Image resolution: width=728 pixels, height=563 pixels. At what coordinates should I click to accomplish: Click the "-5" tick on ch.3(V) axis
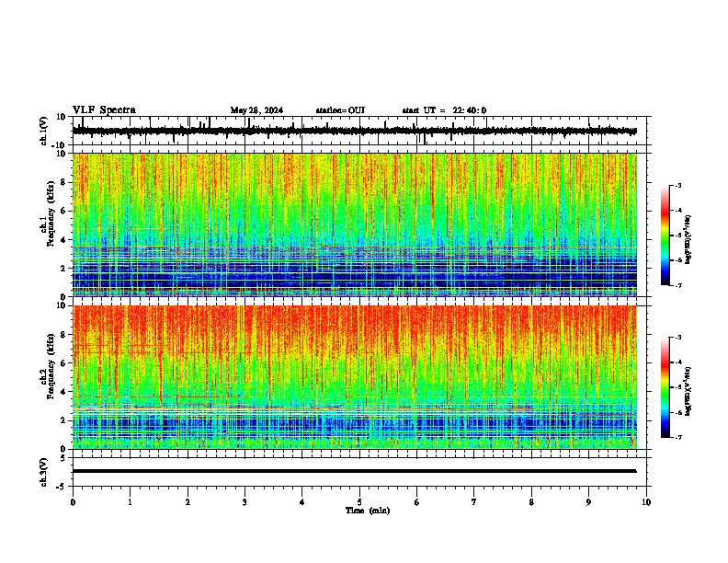point(63,487)
